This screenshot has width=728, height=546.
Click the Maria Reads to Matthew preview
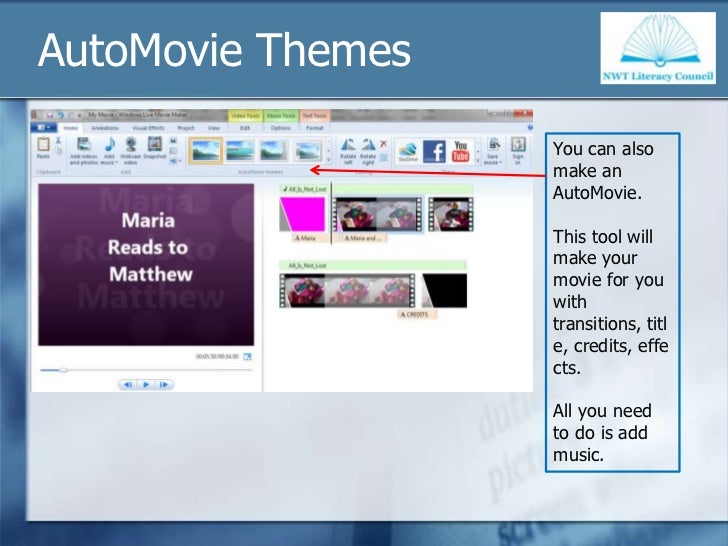pyautogui.click(x=146, y=265)
